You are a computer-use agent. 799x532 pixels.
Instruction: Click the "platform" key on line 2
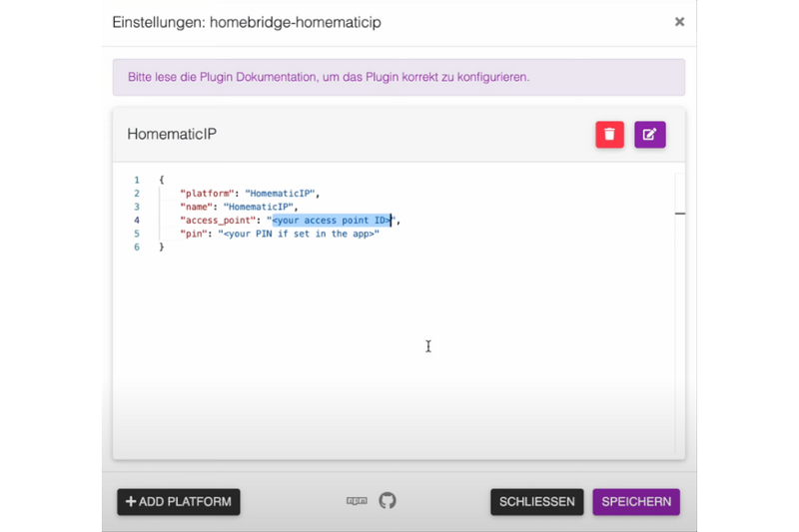207,194
